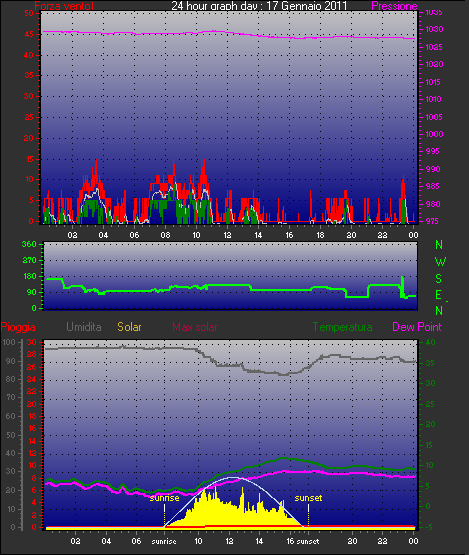Click the yellow sunrise label in chart

(x=164, y=498)
